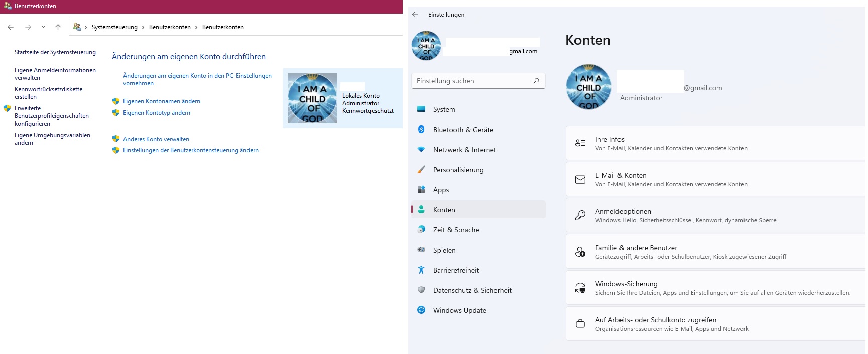
Task: Open recent locations dropdown in Benutzerkonten window
Action: click(x=43, y=27)
